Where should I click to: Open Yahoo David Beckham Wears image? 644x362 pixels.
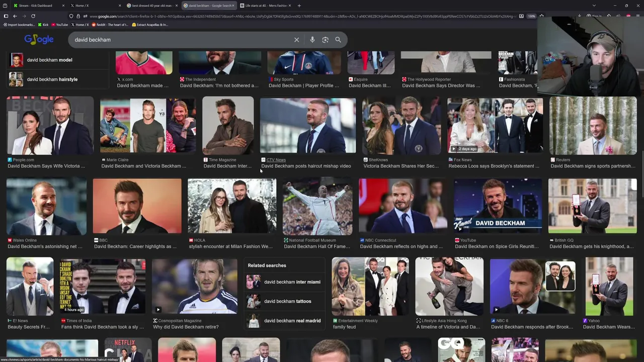click(x=609, y=287)
